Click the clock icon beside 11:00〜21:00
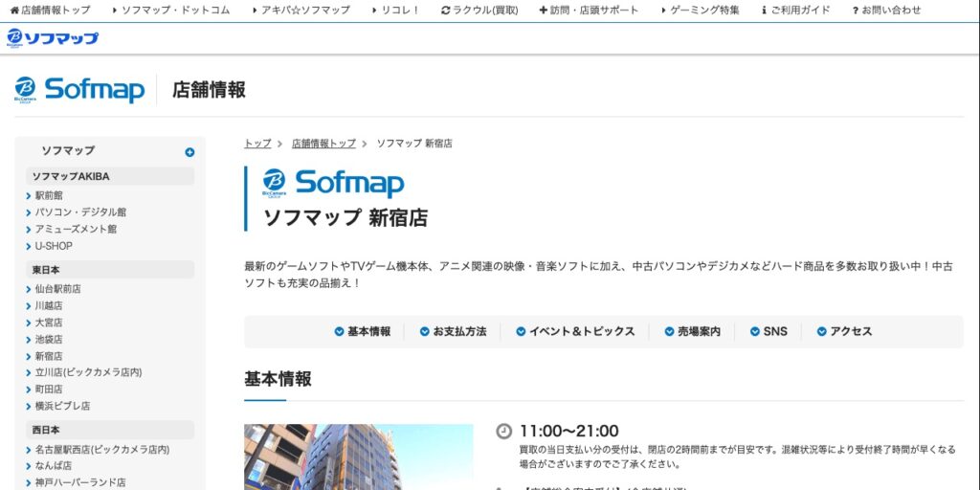The image size is (980, 490). (x=503, y=432)
